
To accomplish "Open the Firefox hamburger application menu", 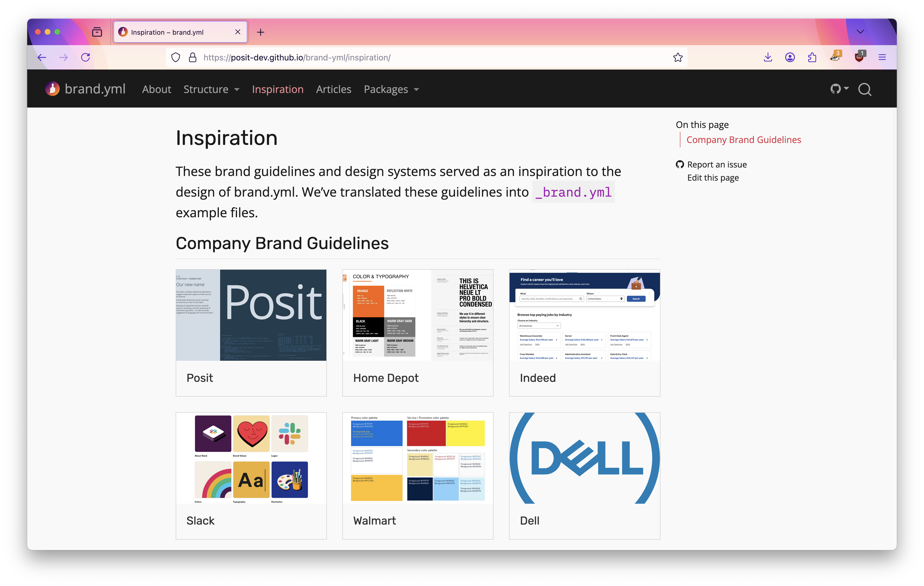I will click(882, 58).
